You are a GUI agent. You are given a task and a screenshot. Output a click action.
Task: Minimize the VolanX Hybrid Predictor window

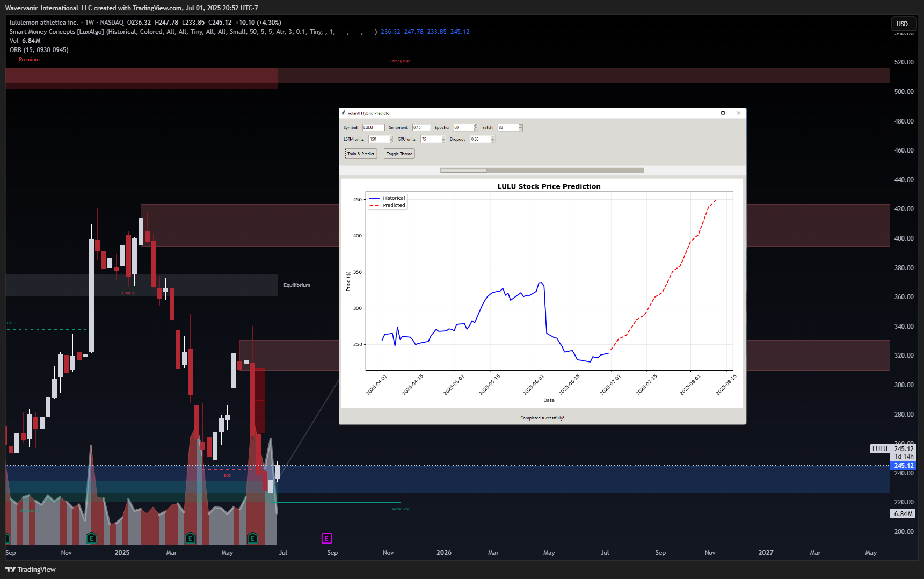pos(708,113)
